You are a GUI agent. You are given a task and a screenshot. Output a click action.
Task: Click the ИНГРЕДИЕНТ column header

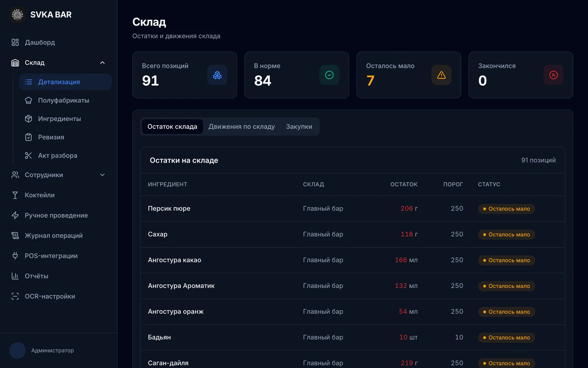click(x=168, y=184)
